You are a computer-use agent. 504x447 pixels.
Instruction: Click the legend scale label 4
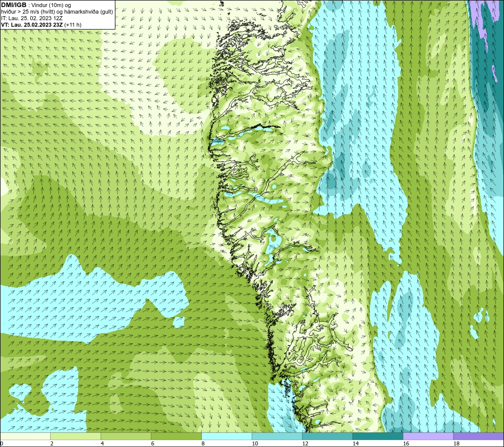[x=102, y=443]
